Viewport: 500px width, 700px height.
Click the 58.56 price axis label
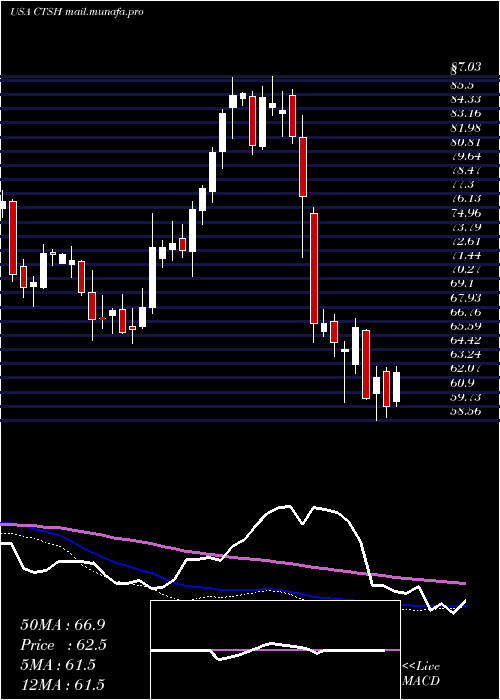coord(465,411)
